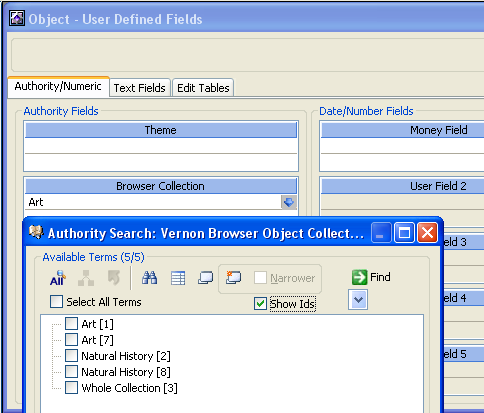Expand the dropdown chevron below Find
The width and height of the screenshot is (484, 413).
coord(358,300)
